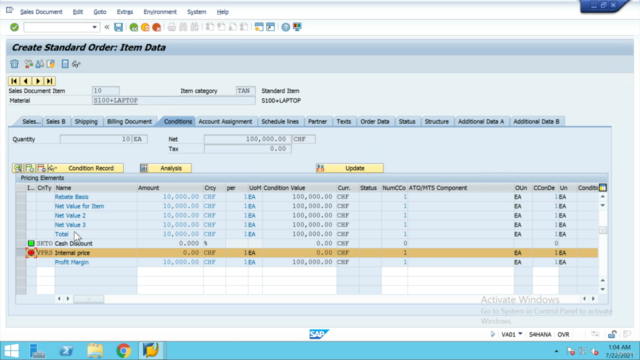640x360 pixels.
Task: Click the red Cancel icon
Action: (x=156, y=27)
